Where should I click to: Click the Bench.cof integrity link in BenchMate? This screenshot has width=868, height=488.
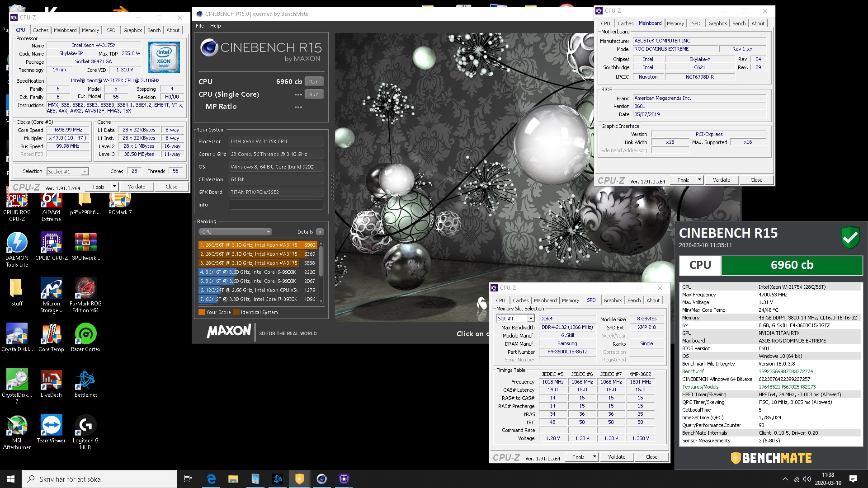tap(693, 371)
